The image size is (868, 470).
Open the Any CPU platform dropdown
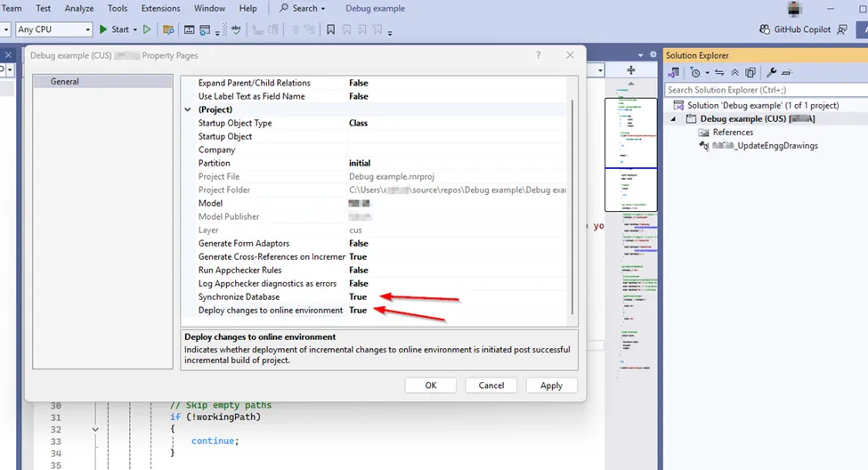pos(53,29)
